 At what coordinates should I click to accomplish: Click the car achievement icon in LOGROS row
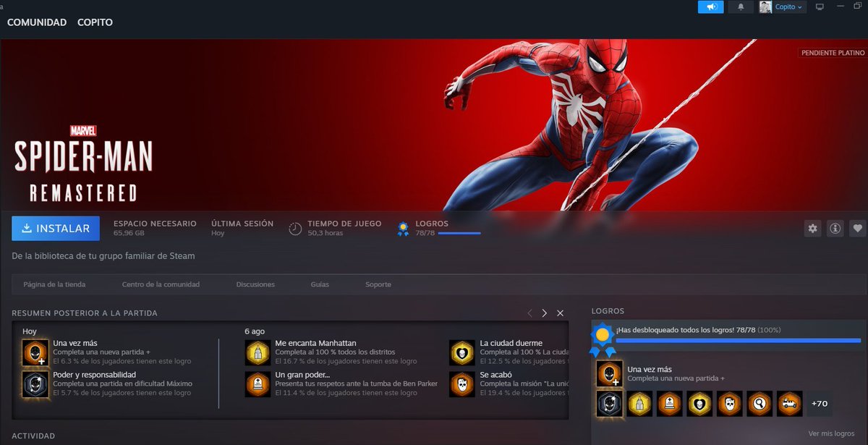pyautogui.click(x=790, y=404)
